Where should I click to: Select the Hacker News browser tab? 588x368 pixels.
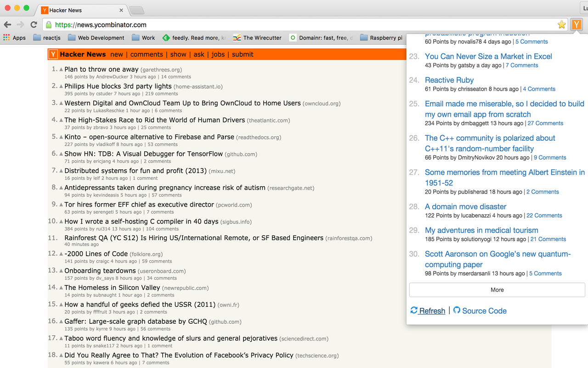82,10
